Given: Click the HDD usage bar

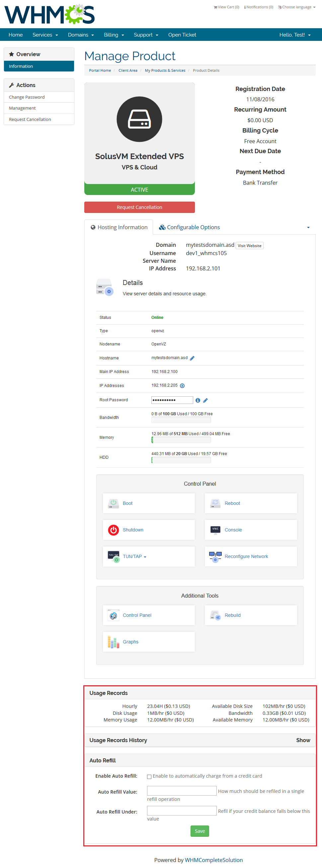Looking at the screenshot, I should point(181,460).
